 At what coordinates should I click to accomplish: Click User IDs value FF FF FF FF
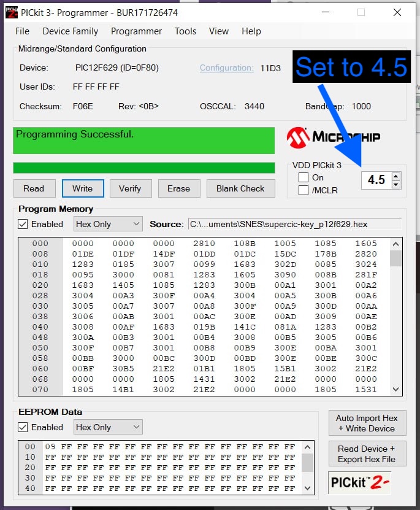pos(96,87)
